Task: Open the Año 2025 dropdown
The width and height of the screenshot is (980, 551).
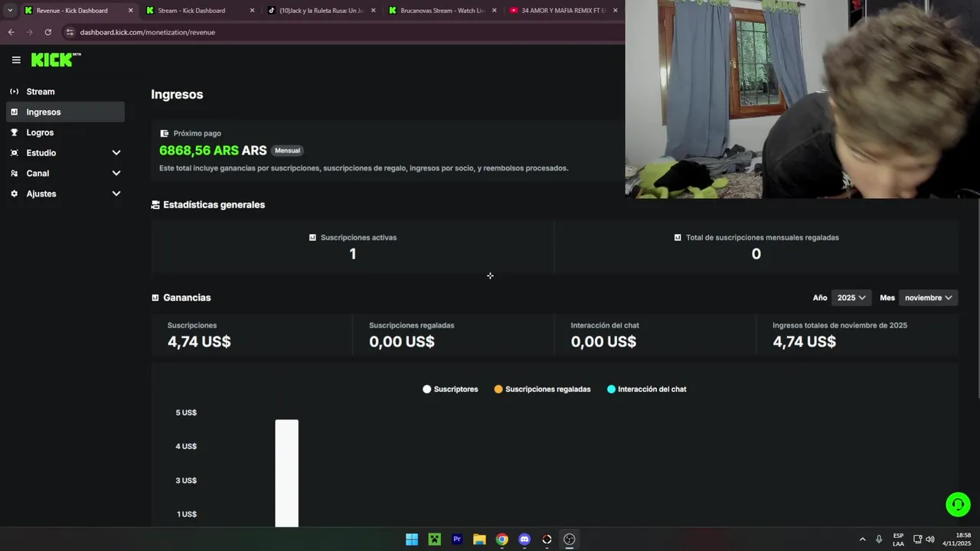Action: [851, 298]
